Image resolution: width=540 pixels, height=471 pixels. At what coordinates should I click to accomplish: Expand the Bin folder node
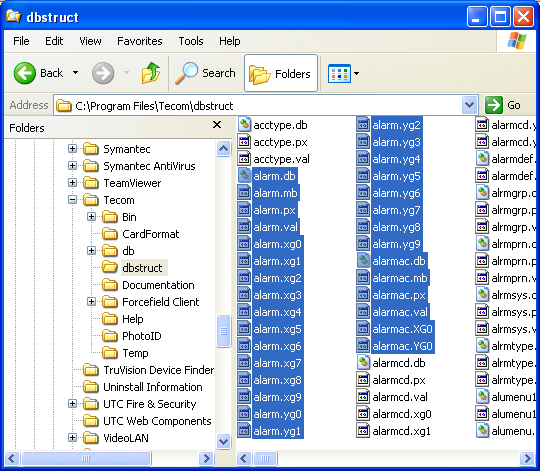[91, 217]
